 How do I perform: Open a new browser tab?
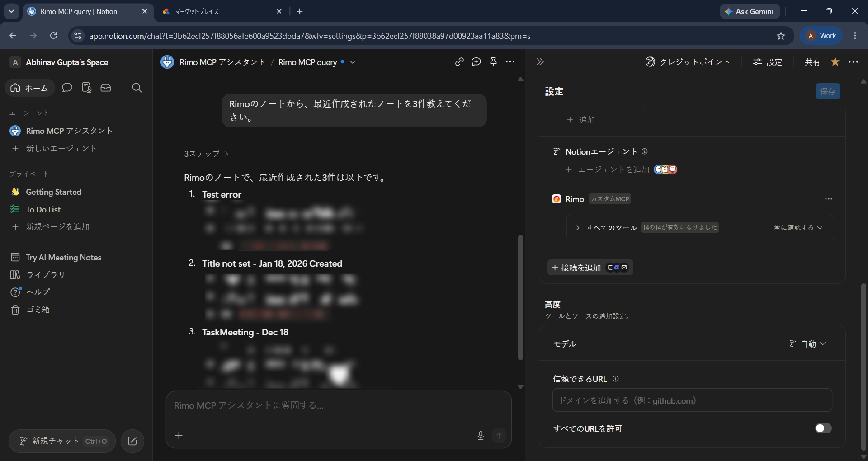click(x=300, y=12)
